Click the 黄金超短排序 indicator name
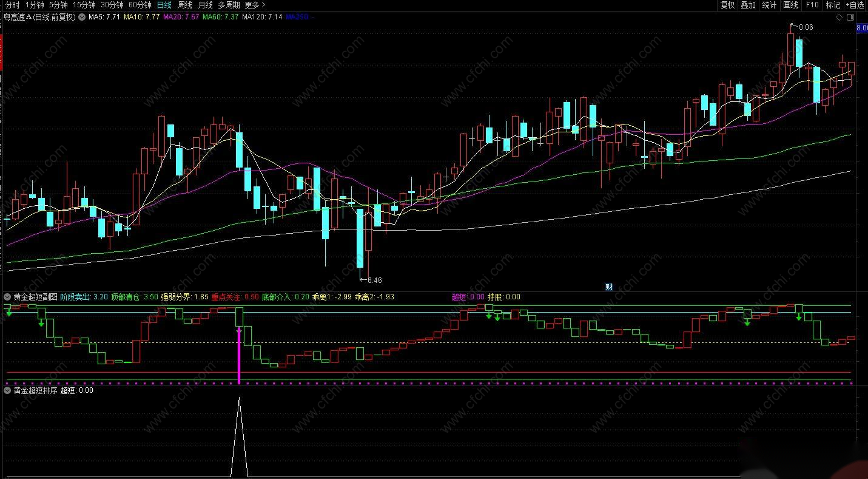 36,390
